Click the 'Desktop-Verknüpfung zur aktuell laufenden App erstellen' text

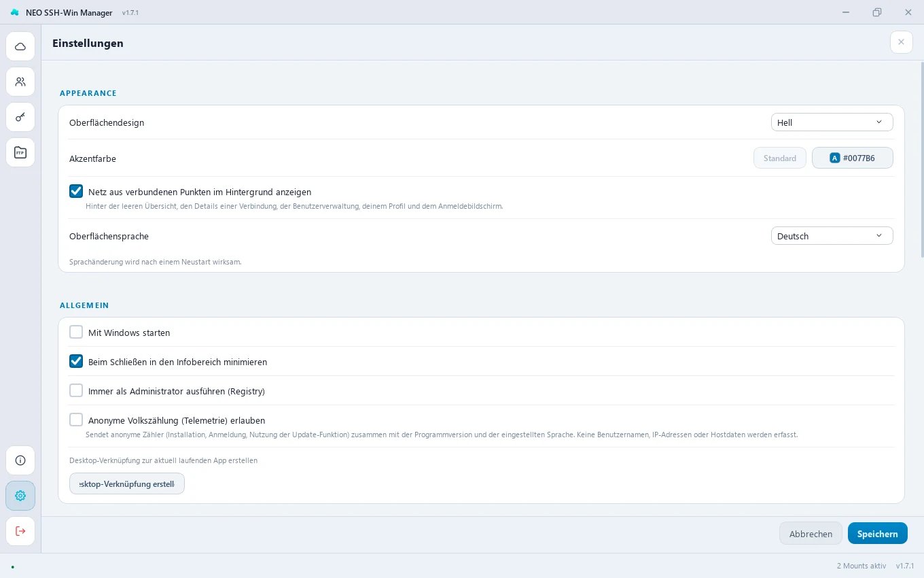(x=163, y=460)
